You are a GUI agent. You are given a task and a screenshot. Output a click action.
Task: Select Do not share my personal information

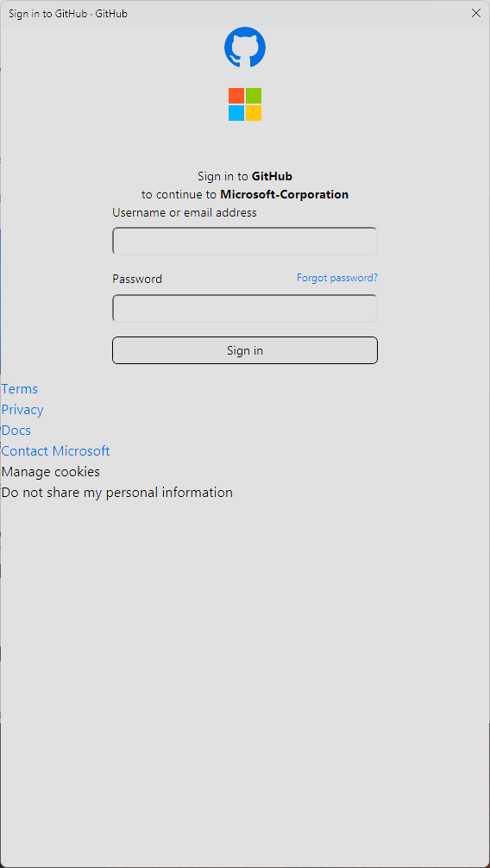(x=117, y=493)
